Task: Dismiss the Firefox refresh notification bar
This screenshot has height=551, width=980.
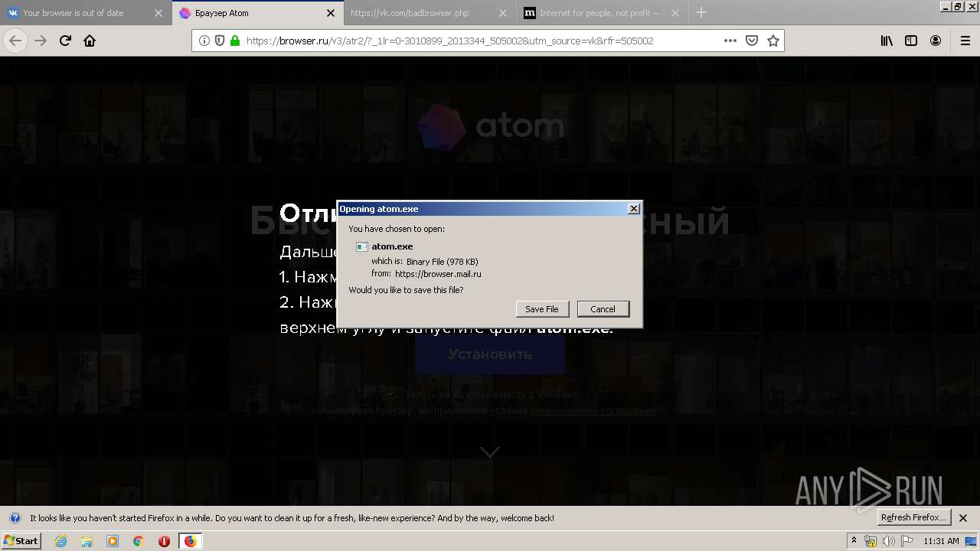Action: (963, 518)
